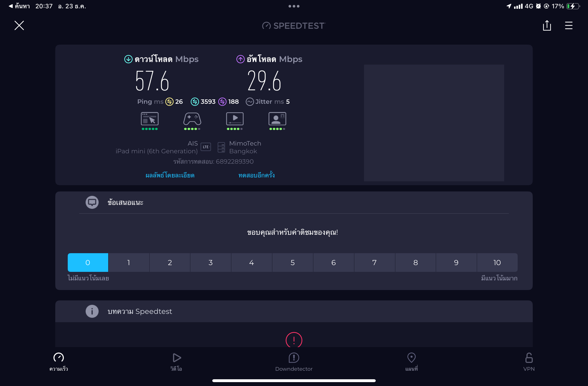Close the results with X button
This screenshot has width=588, height=386.
[19, 25]
